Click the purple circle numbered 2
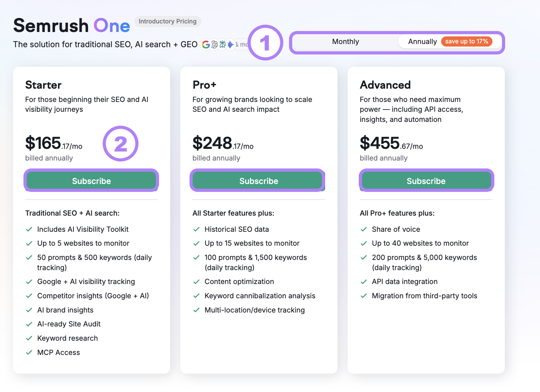This screenshot has width=540, height=392. pos(120,144)
